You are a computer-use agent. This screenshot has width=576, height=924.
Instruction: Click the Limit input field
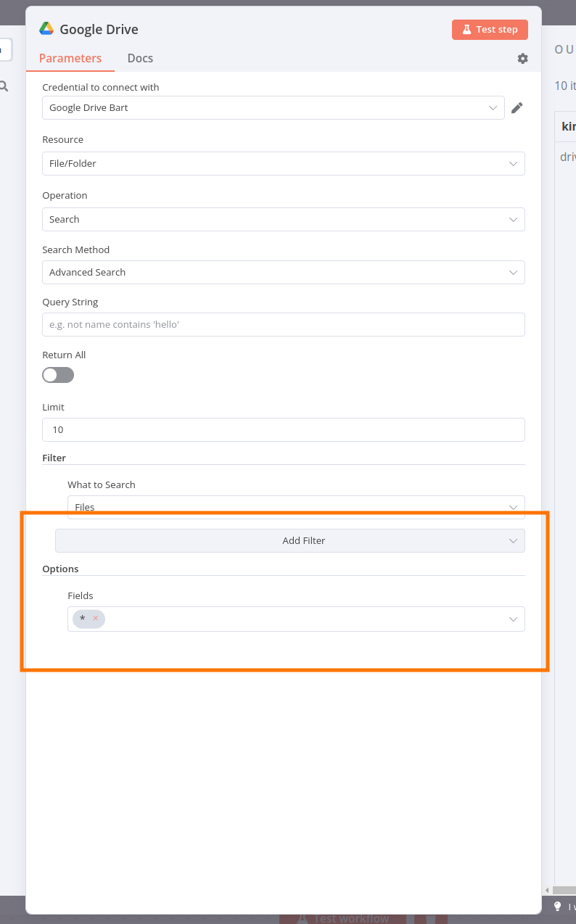click(x=284, y=429)
